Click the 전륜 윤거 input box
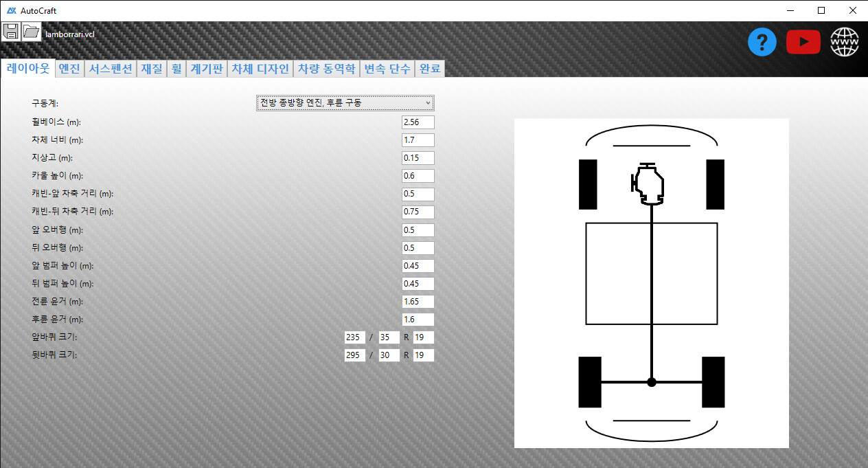This screenshot has height=468, width=868. [x=418, y=302]
